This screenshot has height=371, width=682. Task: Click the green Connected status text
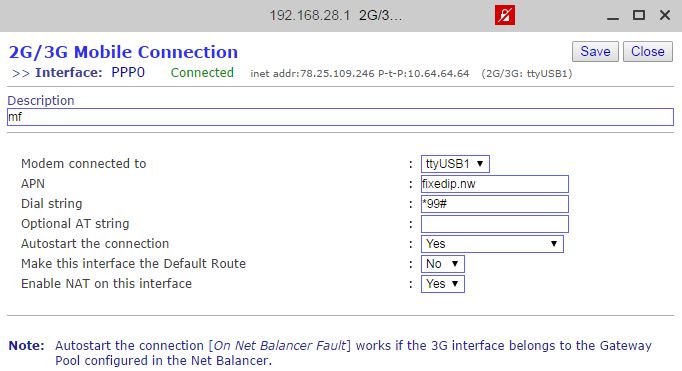click(x=202, y=73)
